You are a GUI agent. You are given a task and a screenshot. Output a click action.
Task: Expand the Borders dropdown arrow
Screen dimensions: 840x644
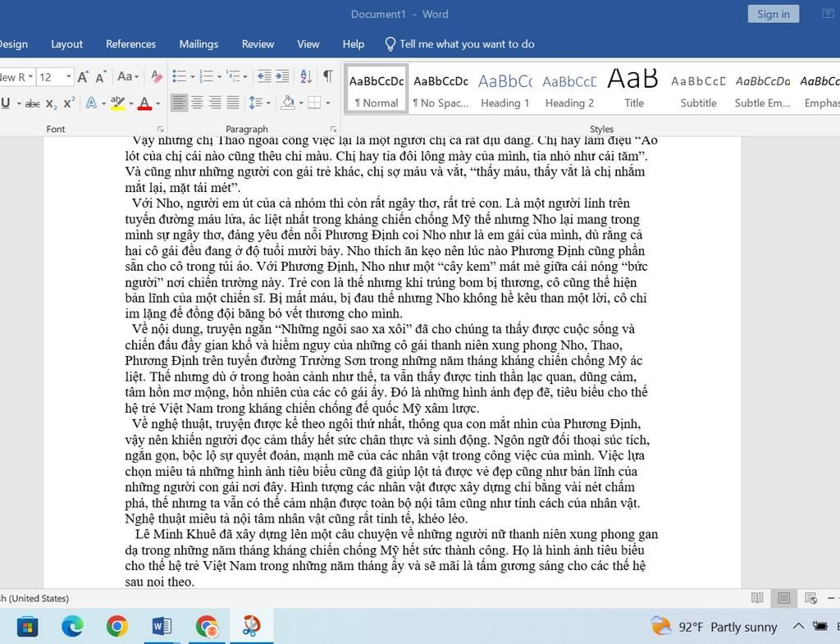click(x=328, y=103)
